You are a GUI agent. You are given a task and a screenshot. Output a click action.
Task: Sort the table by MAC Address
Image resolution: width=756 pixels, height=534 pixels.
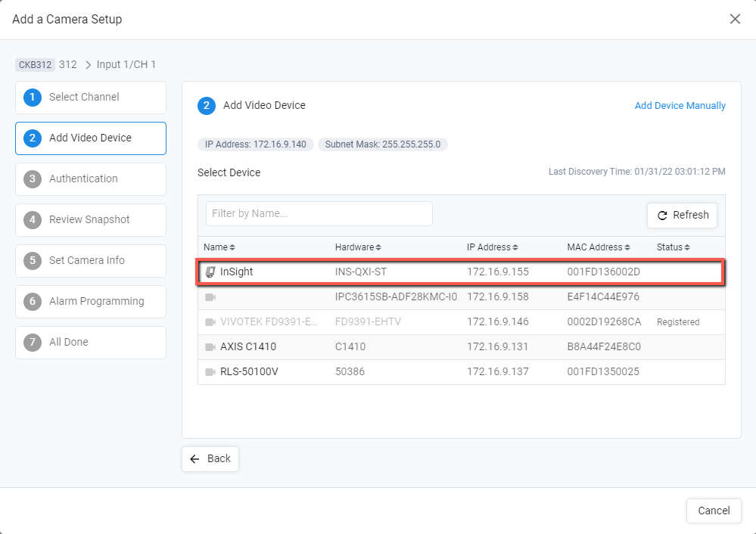[x=599, y=247]
